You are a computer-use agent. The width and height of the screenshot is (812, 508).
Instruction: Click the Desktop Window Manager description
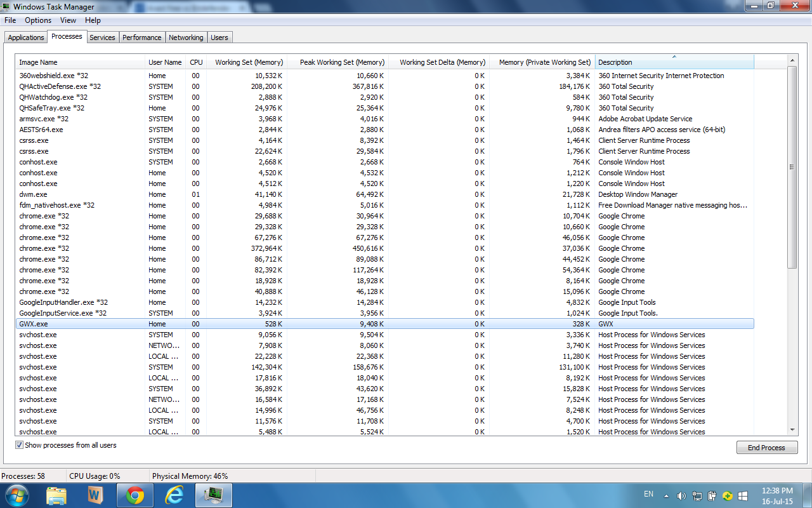click(x=638, y=194)
